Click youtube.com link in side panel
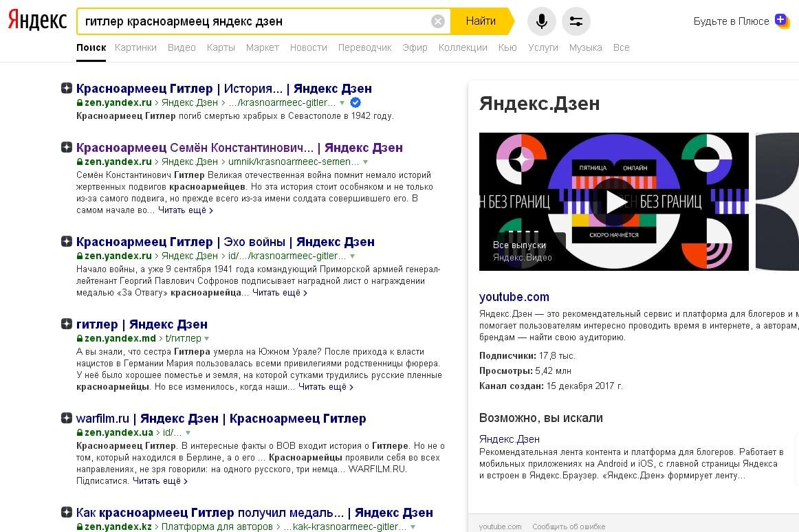 [x=514, y=296]
